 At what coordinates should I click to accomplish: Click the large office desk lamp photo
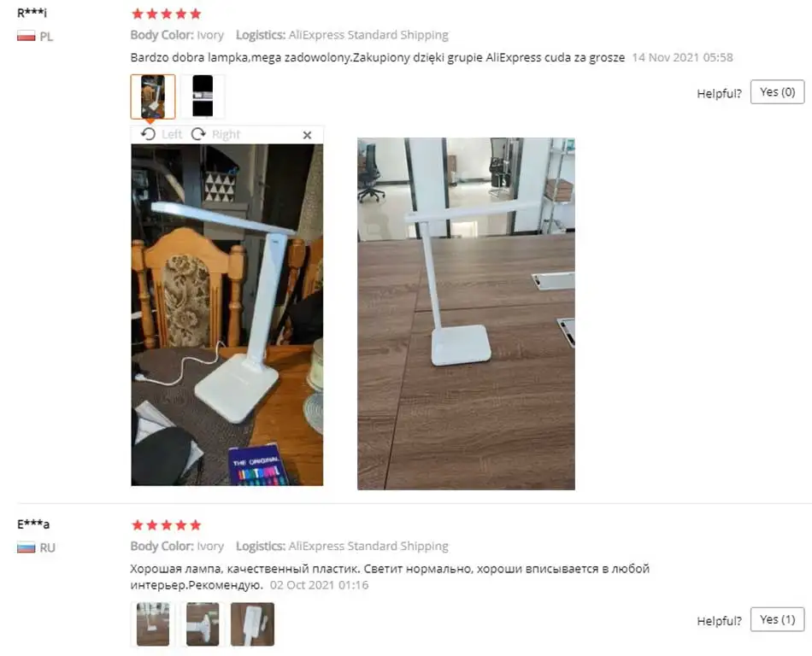[466, 313]
